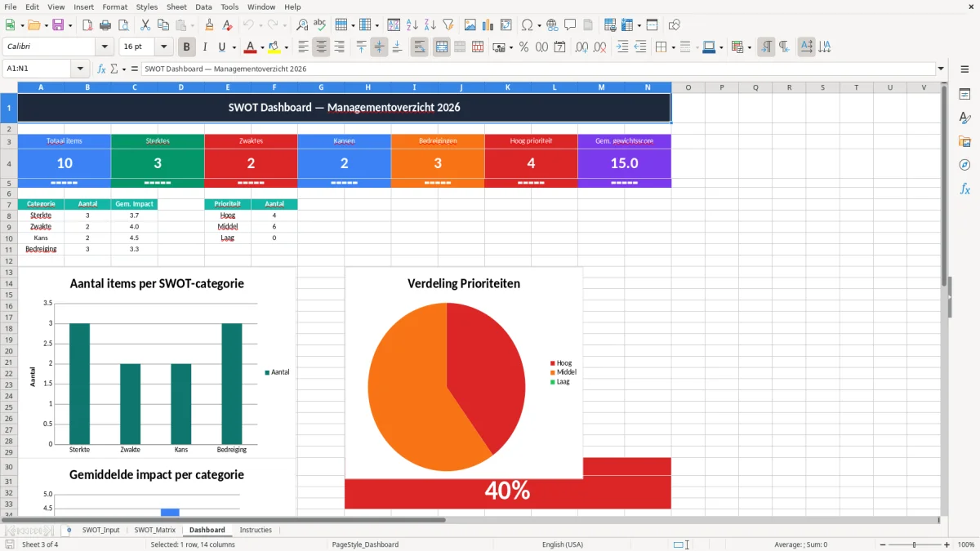Image resolution: width=980 pixels, height=551 pixels.
Task: Apply the red font color swatch
Action: tap(252, 47)
